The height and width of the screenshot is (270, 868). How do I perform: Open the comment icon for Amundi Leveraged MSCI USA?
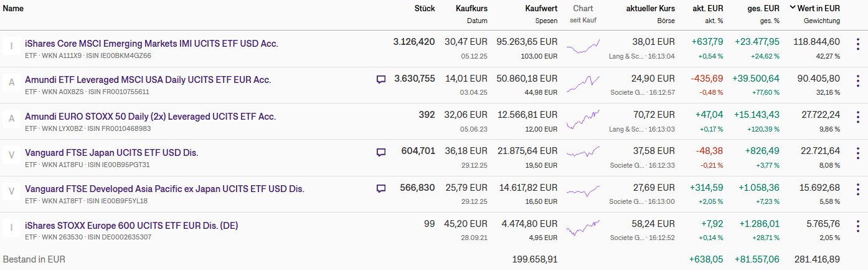pyautogui.click(x=381, y=80)
